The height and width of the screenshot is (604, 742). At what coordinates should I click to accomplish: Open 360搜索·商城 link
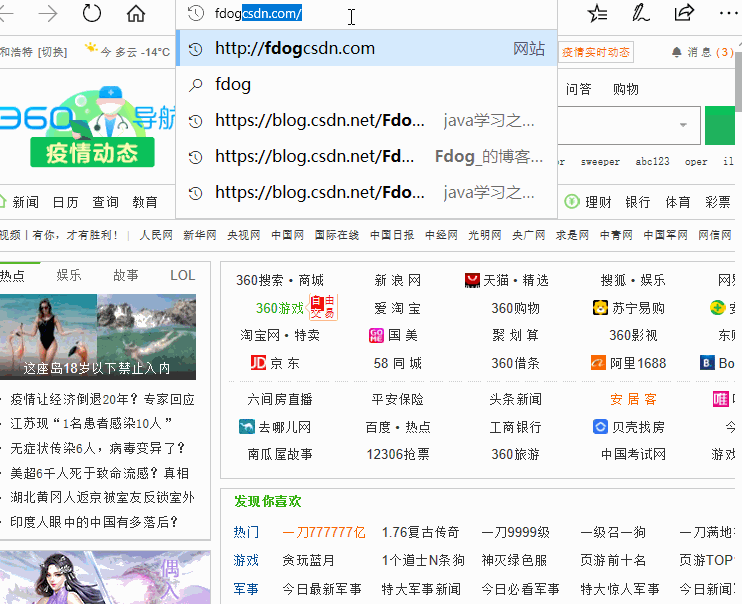coord(280,281)
